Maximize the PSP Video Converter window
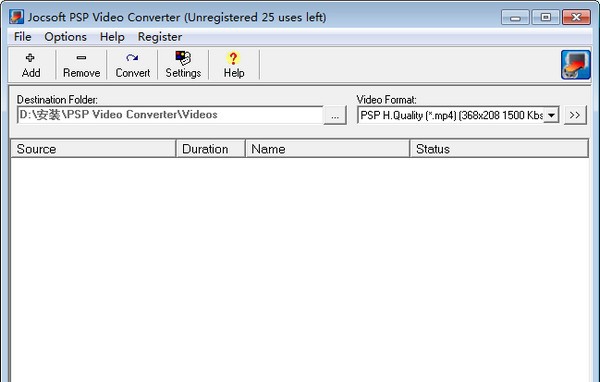The width and height of the screenshot is (600, 382). 546,17
